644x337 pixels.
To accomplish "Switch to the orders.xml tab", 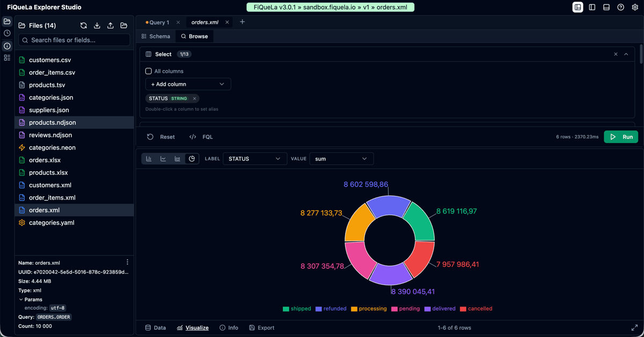I will (205, 23).
